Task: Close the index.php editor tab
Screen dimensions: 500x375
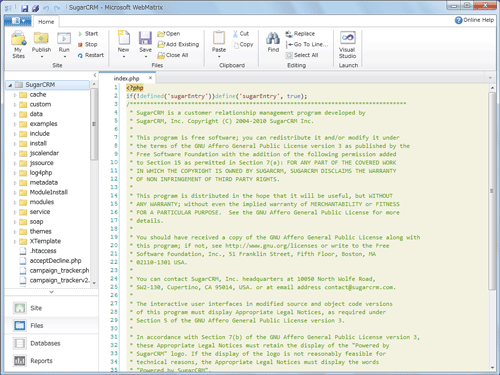Action: point(150,78)
